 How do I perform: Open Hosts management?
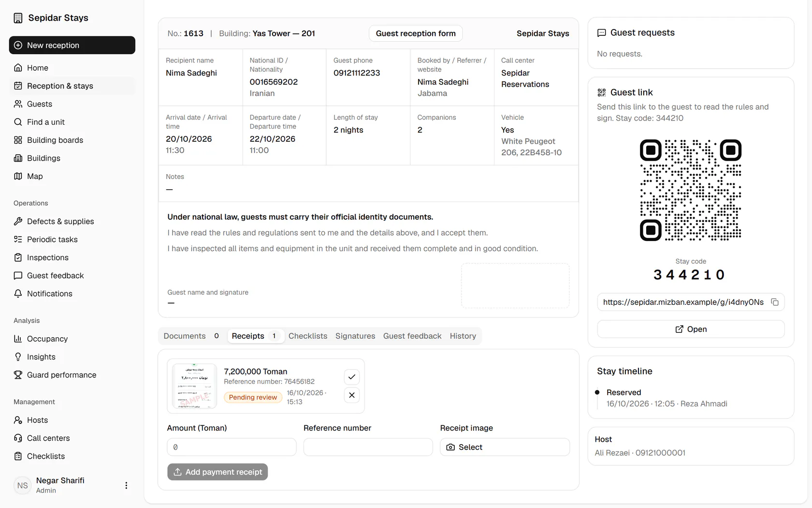(x=72, y=420)
